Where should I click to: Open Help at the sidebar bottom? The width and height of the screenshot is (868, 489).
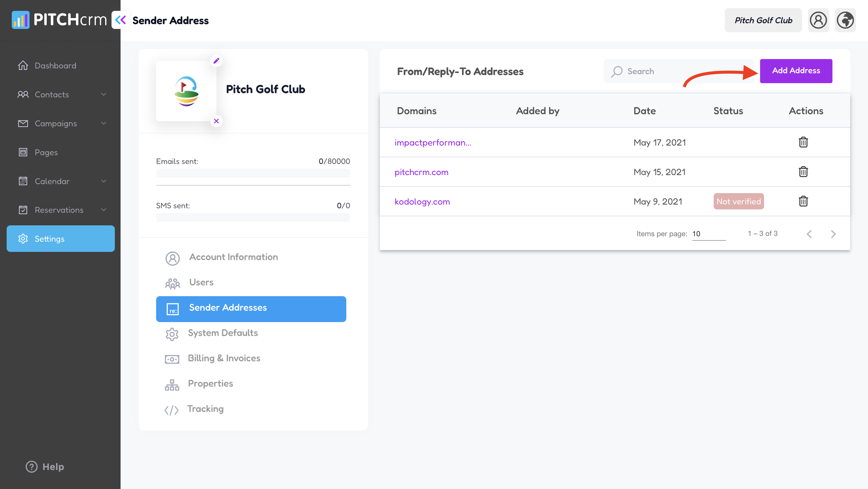[45, 466]
